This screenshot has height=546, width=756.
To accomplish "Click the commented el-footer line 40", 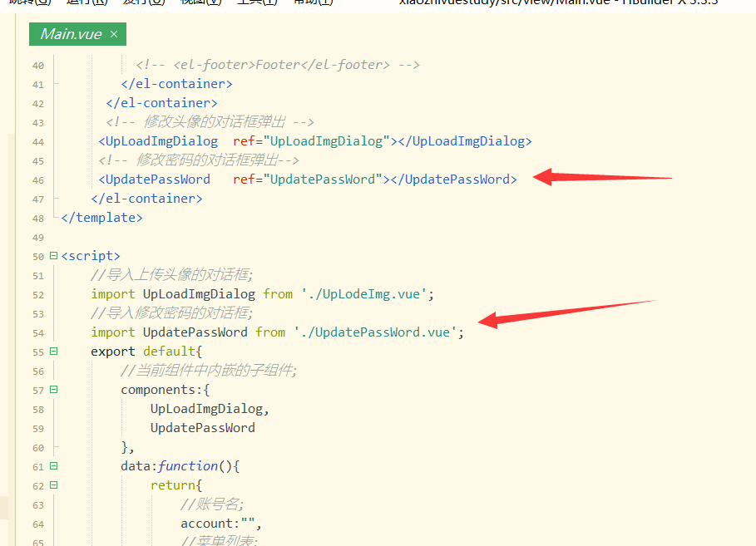I will point(278,65).
